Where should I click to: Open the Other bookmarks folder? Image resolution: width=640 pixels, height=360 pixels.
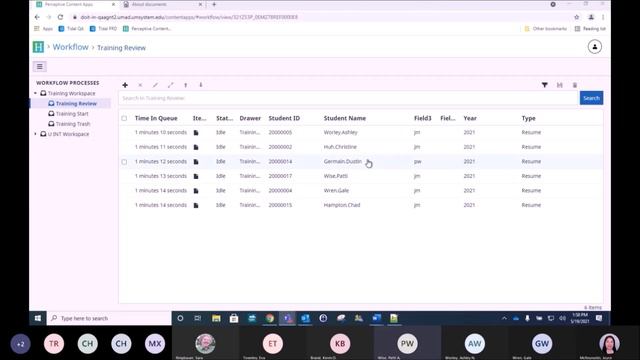(x=545, y=29)
